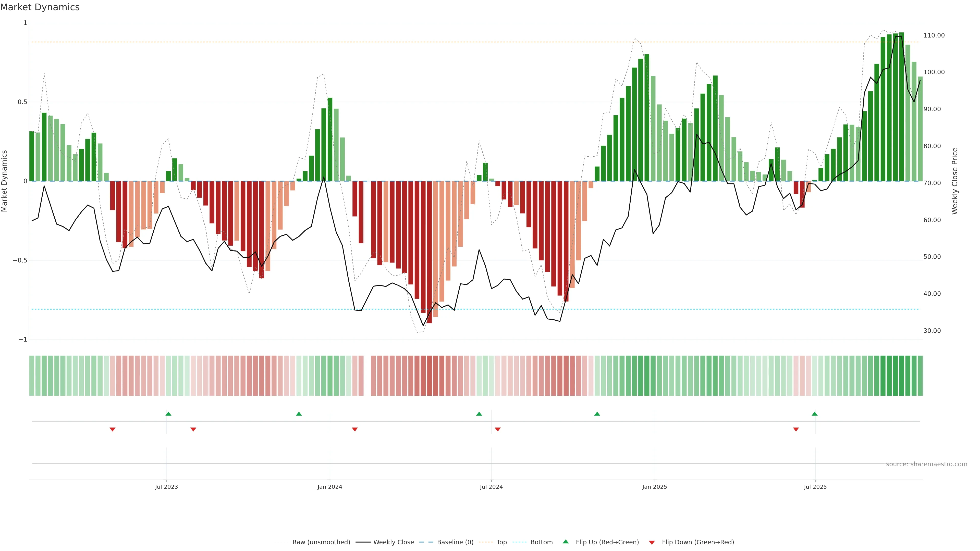Click the Jan 2025 x-axis label
This screenshot has height=551, width=980.
pyautogui.click(x=654, y=487)
